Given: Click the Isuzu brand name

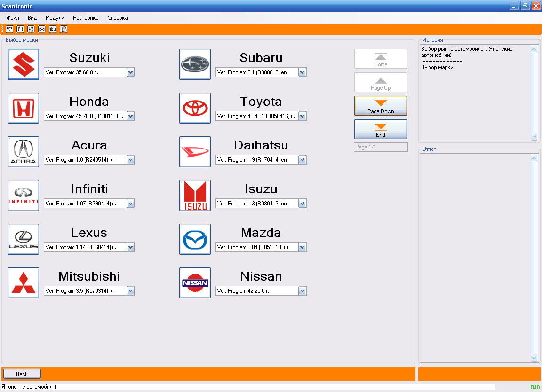Looking at the screenshot, I should tap(261, 189).
